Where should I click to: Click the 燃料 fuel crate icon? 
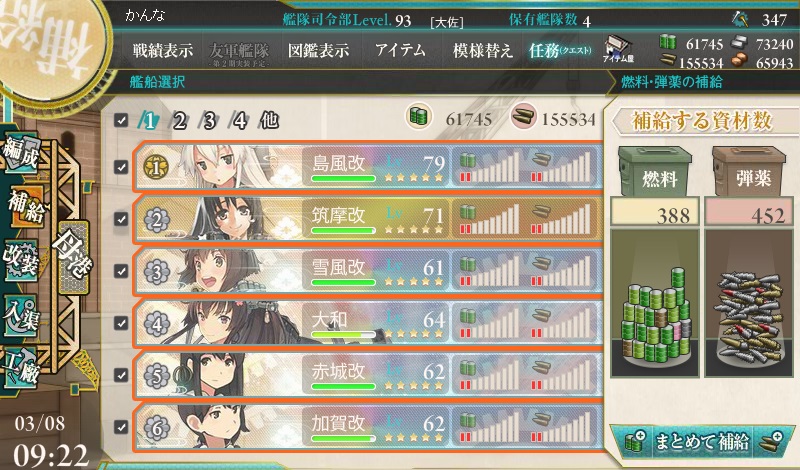655,171
